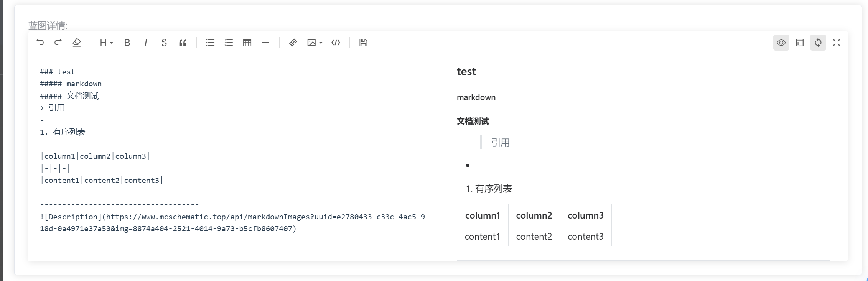The image size is (868, 281).
Task: Toggle the preview eye button
Action: click(x=781, y=43)
